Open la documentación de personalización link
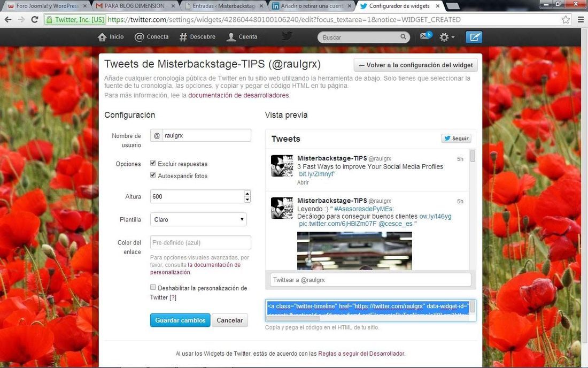This screenshot has height=368, width=588. tap(195, 268)
